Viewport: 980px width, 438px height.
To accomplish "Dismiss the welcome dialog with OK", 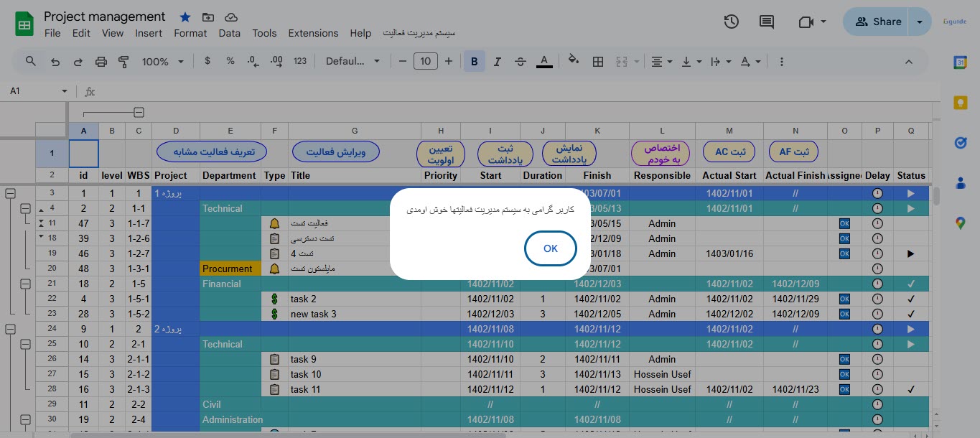I will (551, 248).
